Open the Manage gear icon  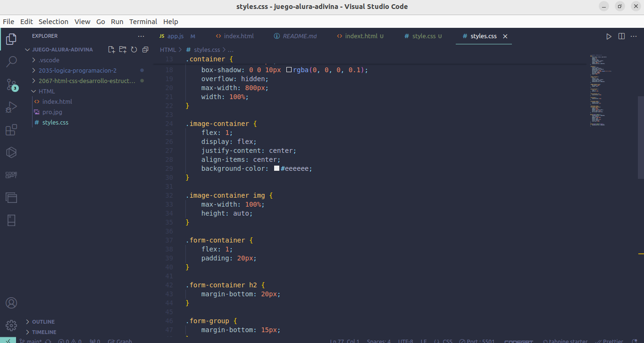(x=11, y=326)
